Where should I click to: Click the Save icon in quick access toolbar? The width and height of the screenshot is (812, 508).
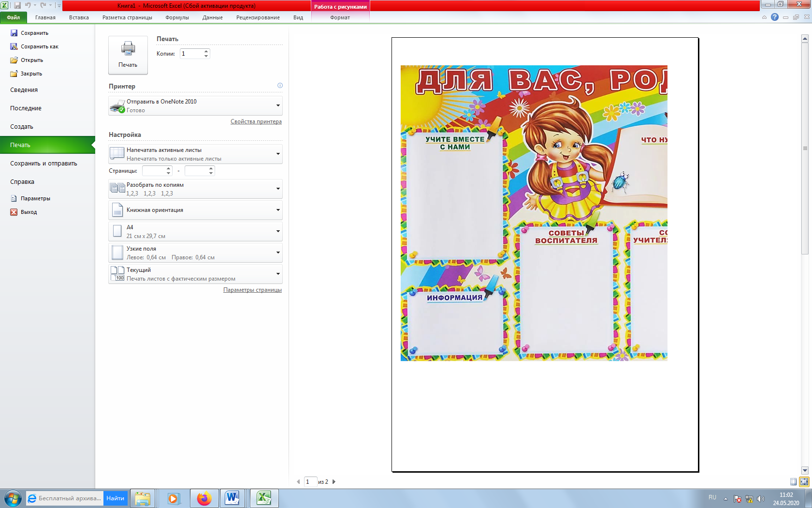pyautogui.click(x=17, y=5)
